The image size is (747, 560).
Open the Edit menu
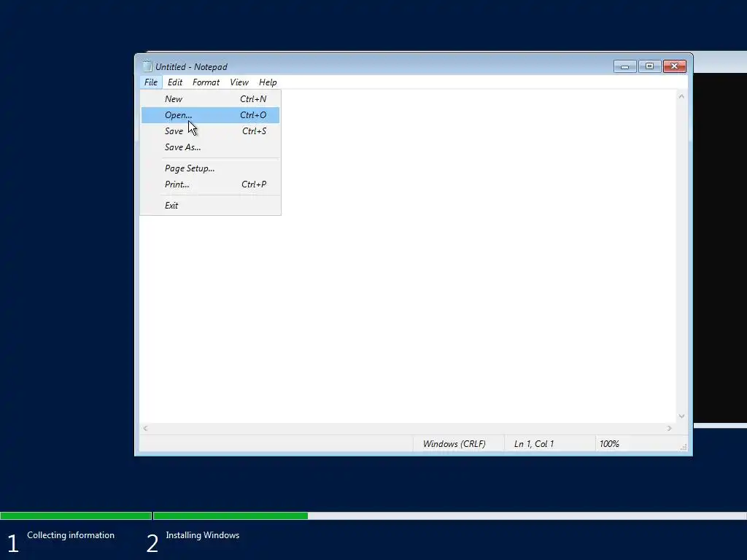pyautogui.click(x=175, y=82)
